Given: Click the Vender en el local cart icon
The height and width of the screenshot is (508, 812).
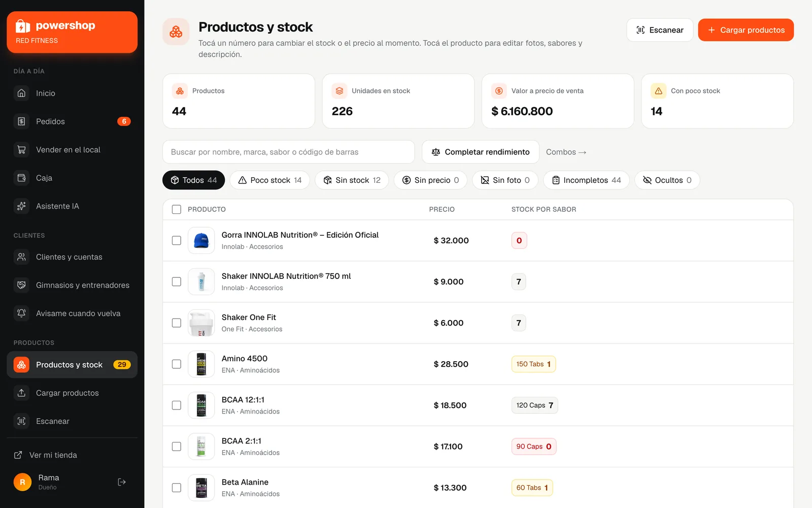Looking at the screenshot, I should 21,149.
